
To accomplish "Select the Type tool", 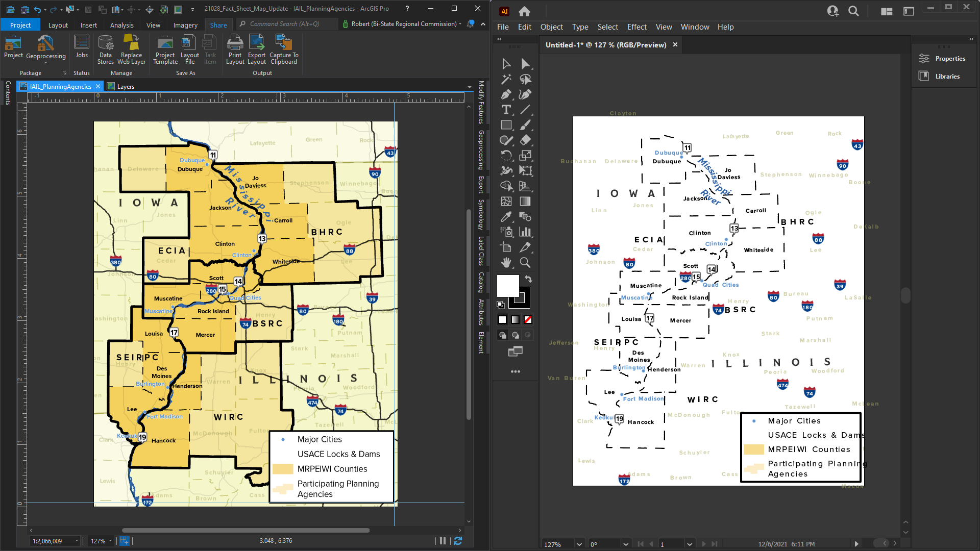I will point(506,110).
